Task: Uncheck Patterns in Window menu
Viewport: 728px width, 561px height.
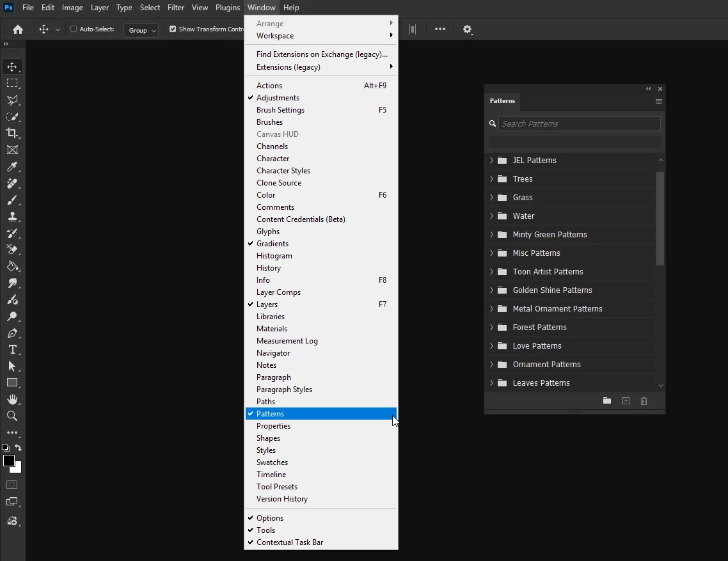Action: coord(321,414)
